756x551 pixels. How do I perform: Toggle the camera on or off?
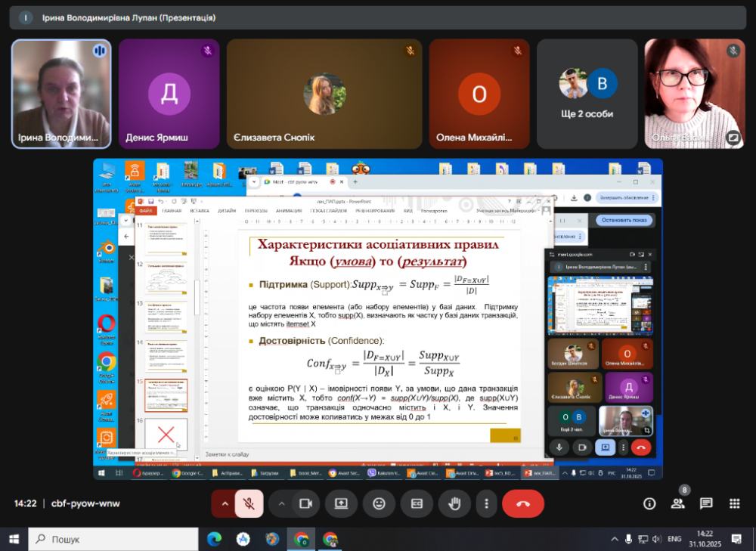[x=305, y=503]
